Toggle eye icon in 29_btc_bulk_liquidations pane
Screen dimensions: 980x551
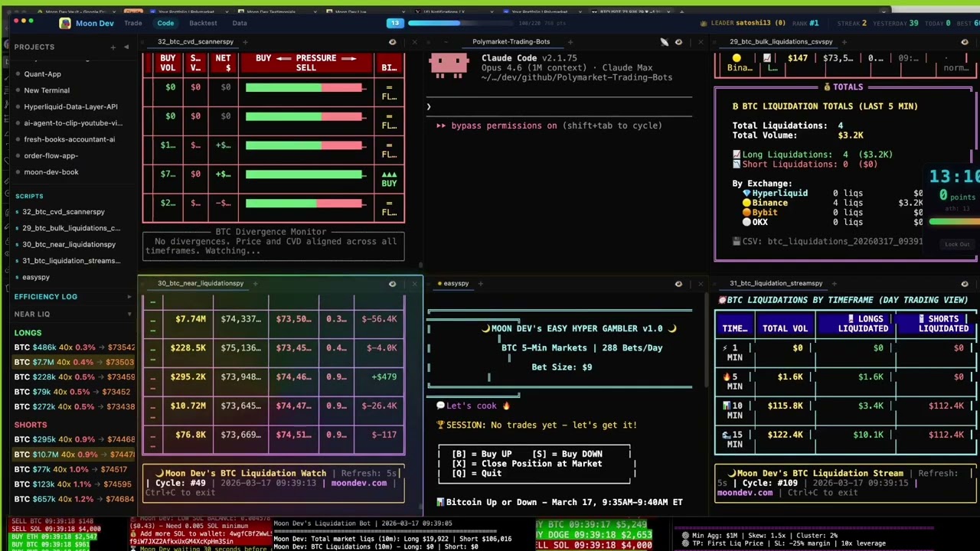[965, 41]
